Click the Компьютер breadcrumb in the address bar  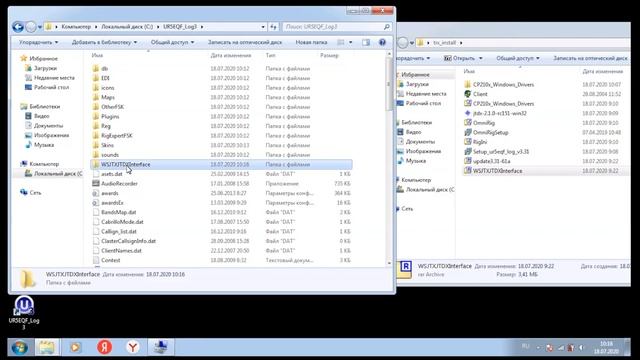(x=76, y=27)
